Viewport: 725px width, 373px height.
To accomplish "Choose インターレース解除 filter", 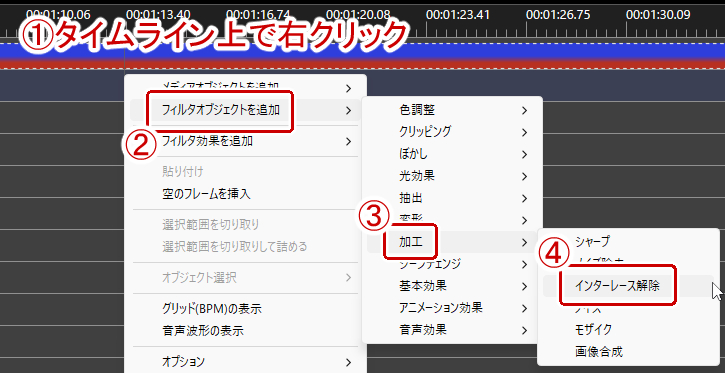I will (x=628, y=286).
